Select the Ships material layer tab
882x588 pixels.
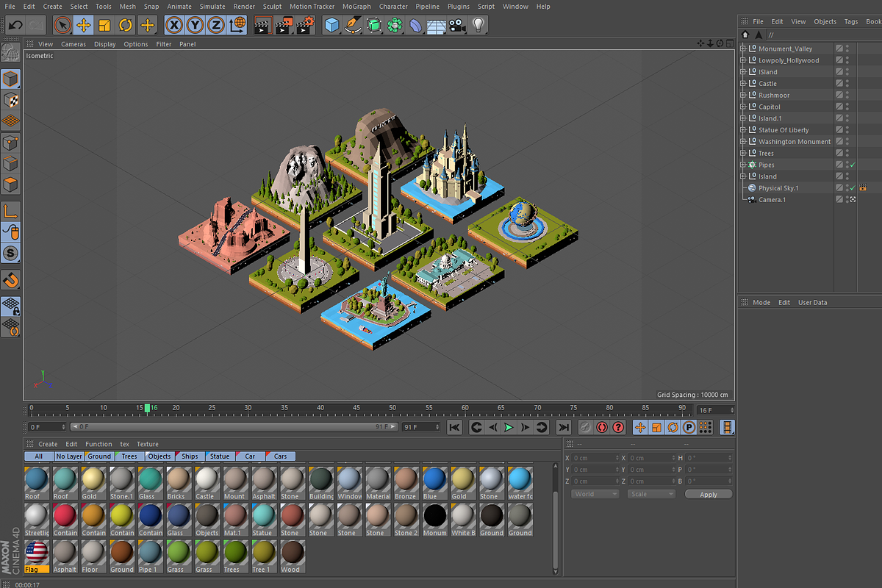click(189, 456)
